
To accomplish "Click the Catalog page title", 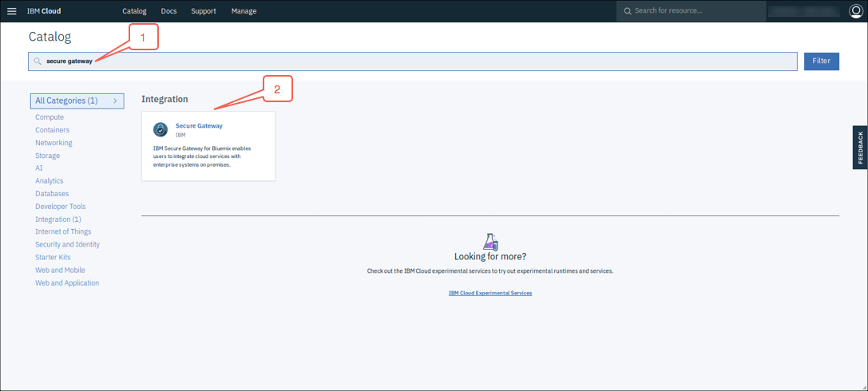I will click(x=50, y=37).
